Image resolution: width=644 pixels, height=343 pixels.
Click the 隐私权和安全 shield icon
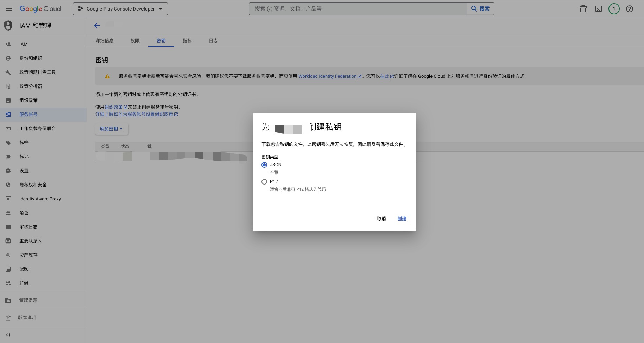tap(8, 185)
